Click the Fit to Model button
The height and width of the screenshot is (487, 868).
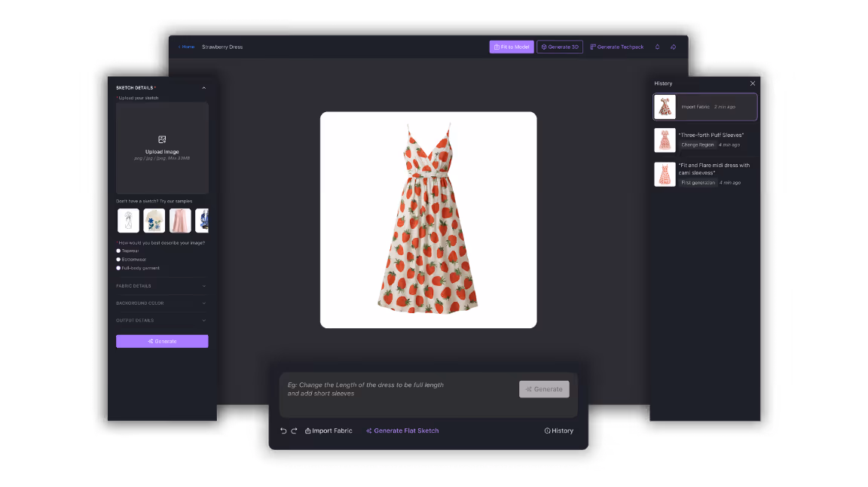[512, 46]
